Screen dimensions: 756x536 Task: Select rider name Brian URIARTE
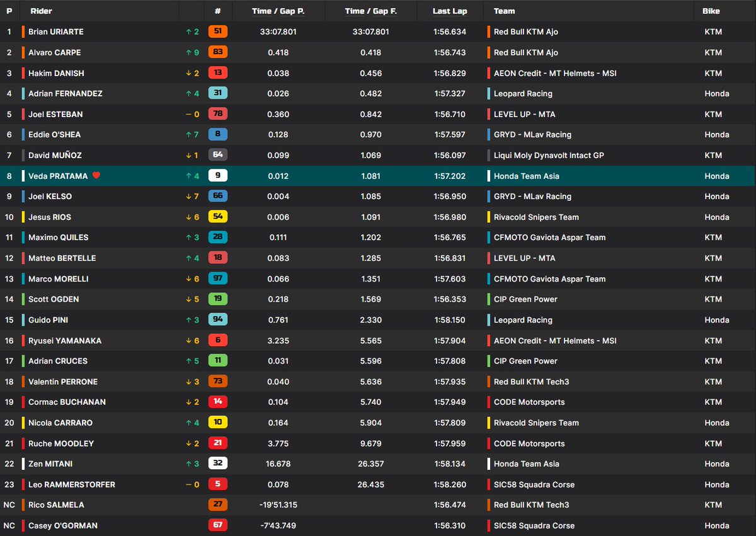coord(56,31)
